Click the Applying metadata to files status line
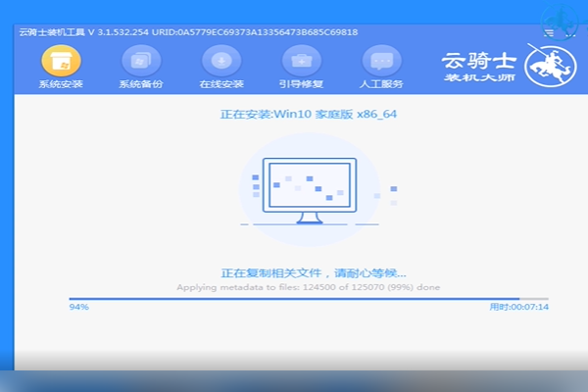The height and width of the screenshot is (392, 588). pos(309,287)
